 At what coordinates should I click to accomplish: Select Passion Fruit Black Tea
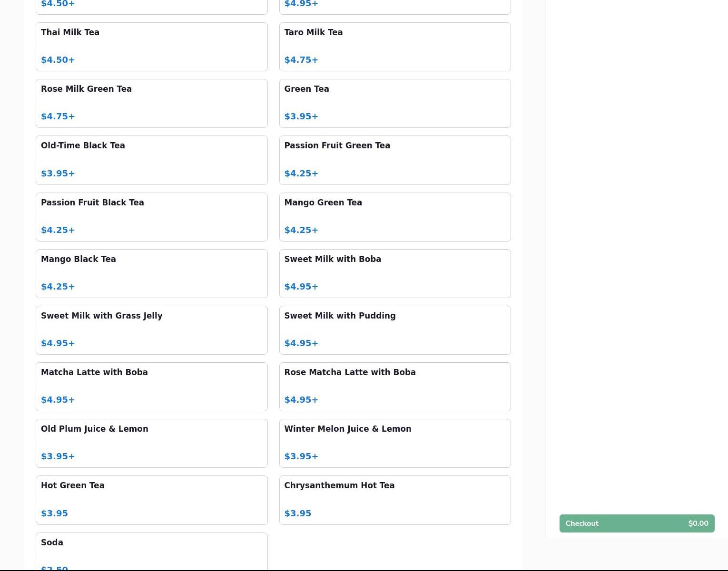[x=151, y=217]
